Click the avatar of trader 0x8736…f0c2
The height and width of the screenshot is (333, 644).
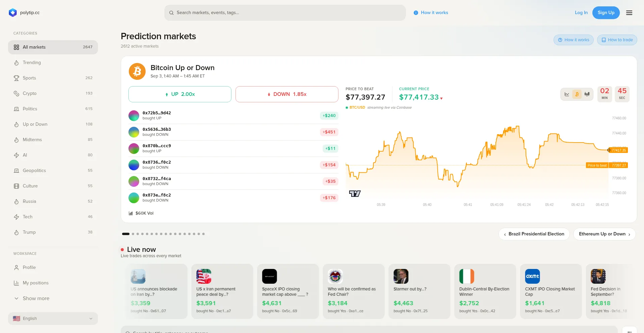point(134,165)
